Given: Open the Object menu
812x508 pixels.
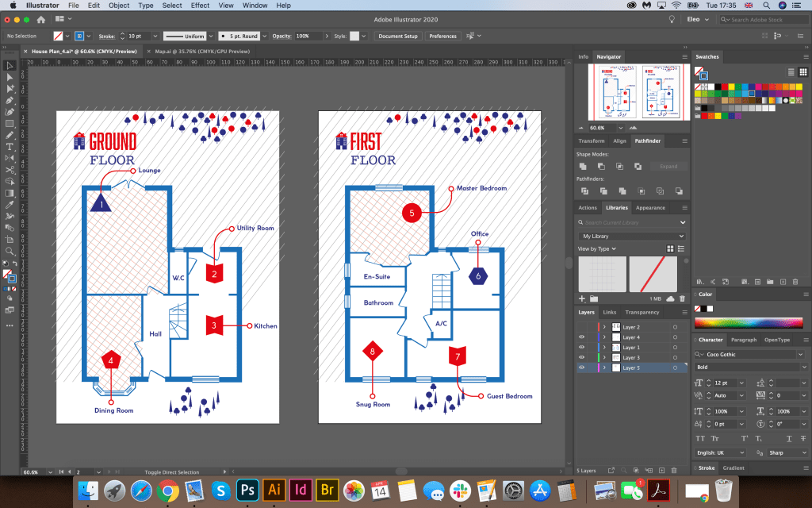Looking at the screenshot, I should pos(119,6).
